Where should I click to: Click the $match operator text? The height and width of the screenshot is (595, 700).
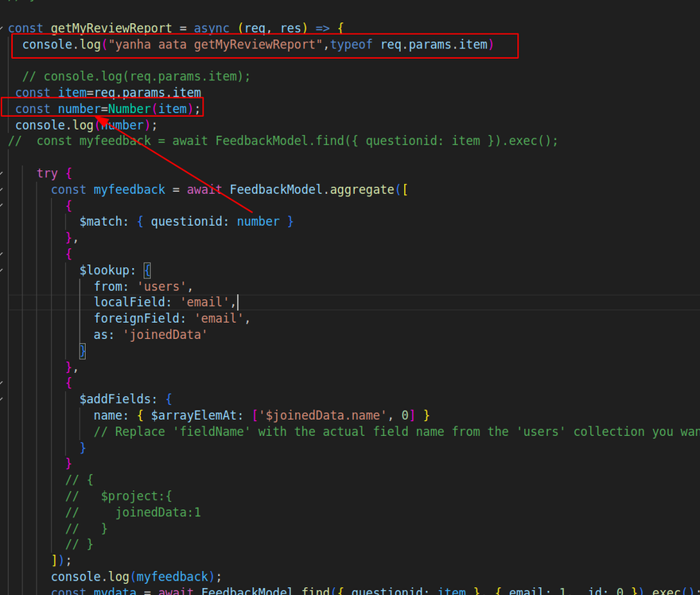pos(102,222)
